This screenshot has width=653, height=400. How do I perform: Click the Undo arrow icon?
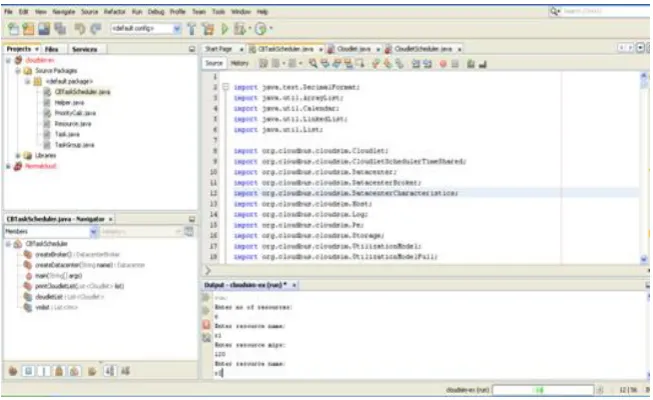click(80, 29)
